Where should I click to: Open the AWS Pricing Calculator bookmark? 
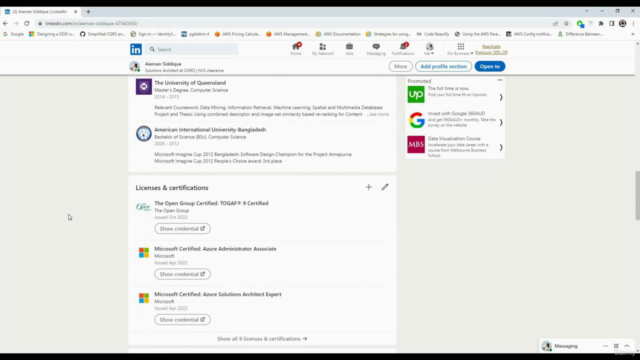(237, 34)
